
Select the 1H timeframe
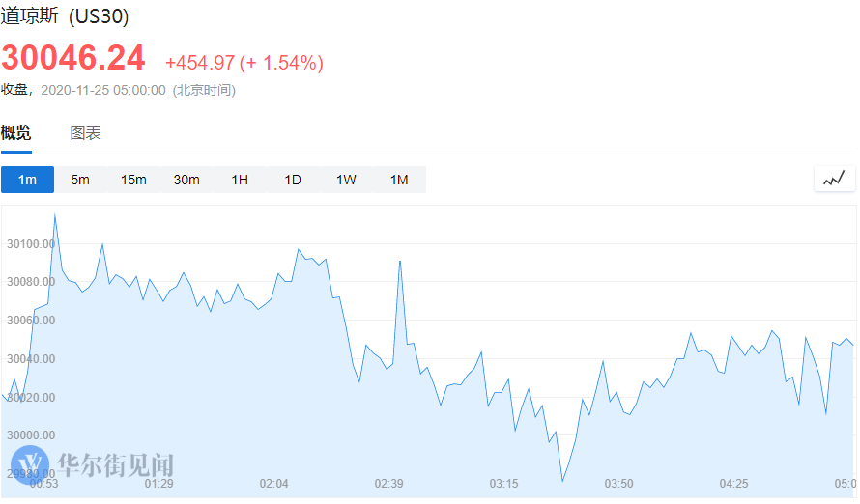point(240,180)
